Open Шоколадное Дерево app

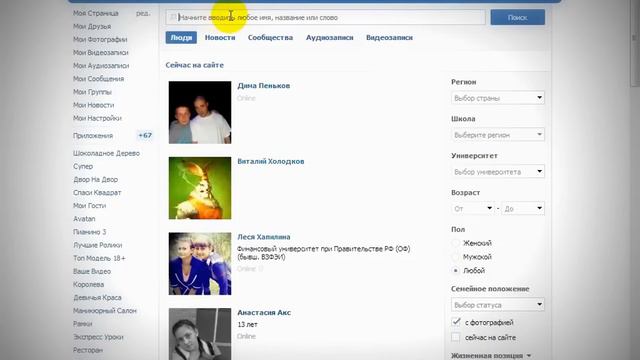click(x=107, y=153)
